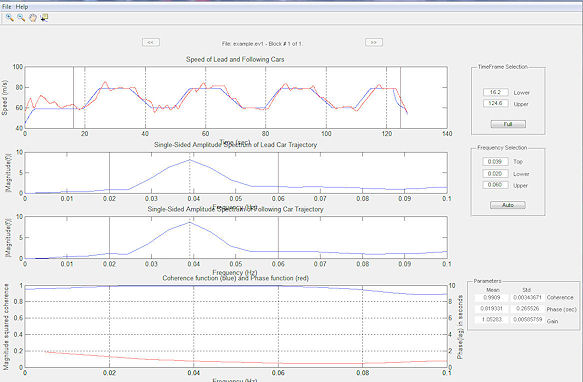
Task: Click the peak of the following car spectrum
Action: 190,222
